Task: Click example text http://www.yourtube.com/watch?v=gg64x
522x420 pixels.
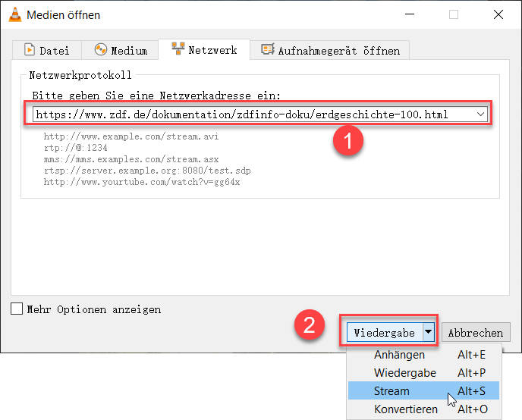Action: (142, 182)
